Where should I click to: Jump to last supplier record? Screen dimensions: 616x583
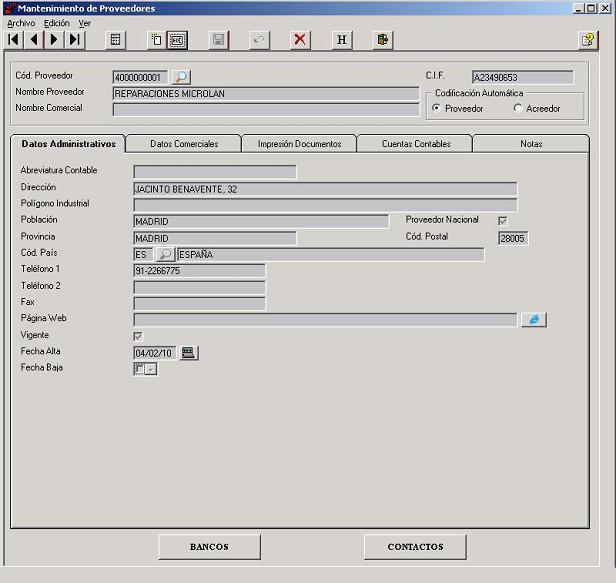point(75,40)
